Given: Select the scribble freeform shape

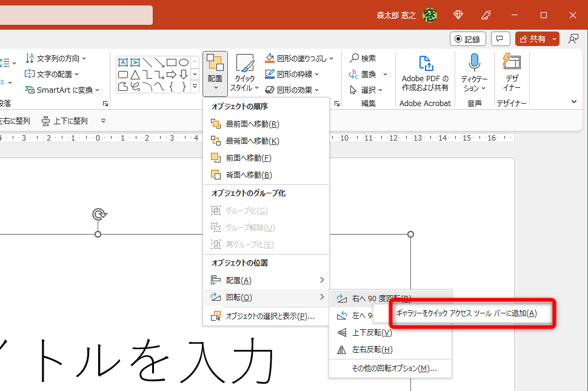Looking at the screenshot, I should [x=135, y=87].
